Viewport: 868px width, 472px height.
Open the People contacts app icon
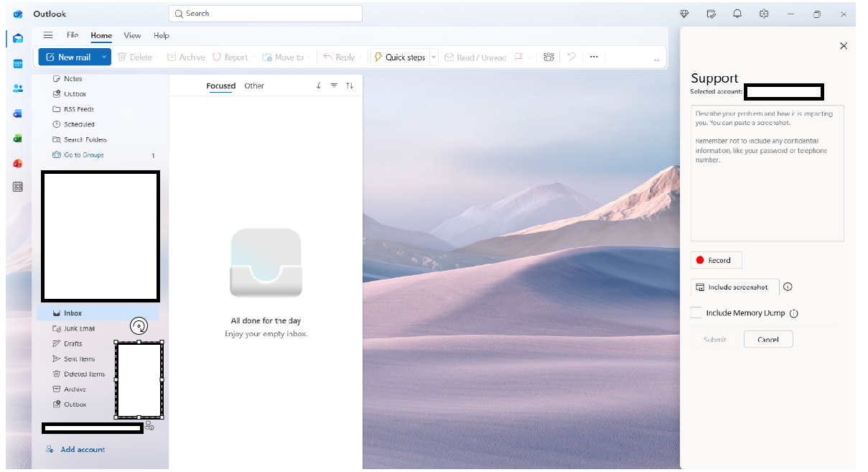[x=18, y=88]
